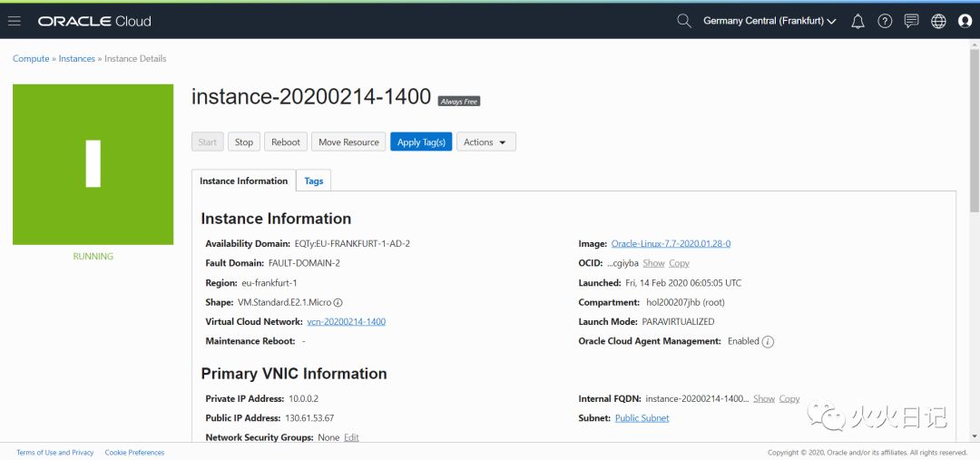Screen dimensions: 980x460
Task: Click the instance-20200214-1400 title
Action: (x=311, y=97)
